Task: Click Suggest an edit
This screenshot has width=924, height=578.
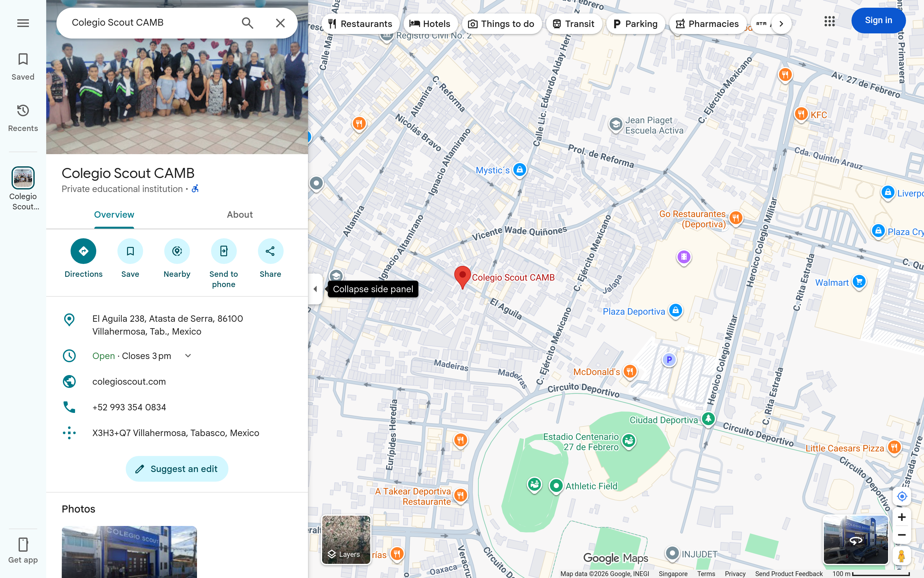Action: (x=177, y=469)
